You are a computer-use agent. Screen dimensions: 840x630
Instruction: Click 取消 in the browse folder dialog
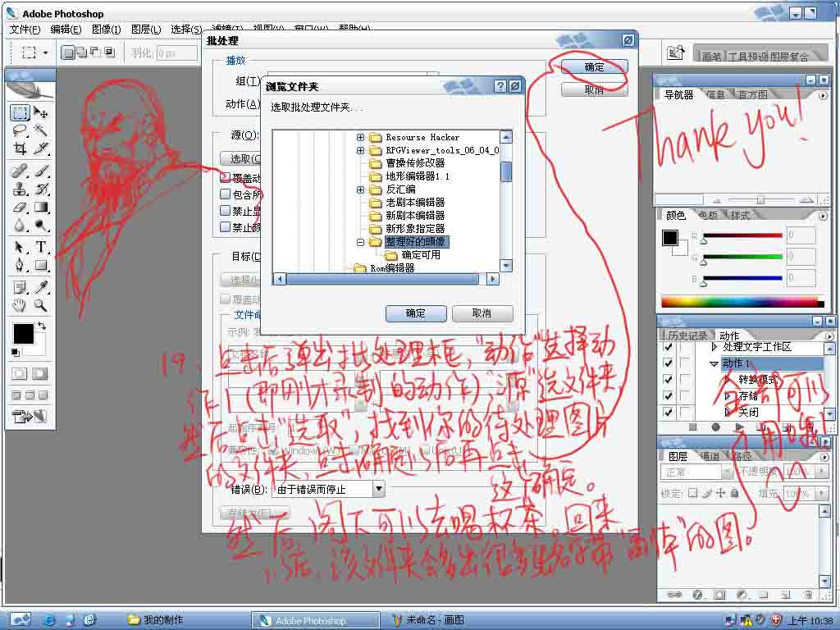[x=482, y=313]
